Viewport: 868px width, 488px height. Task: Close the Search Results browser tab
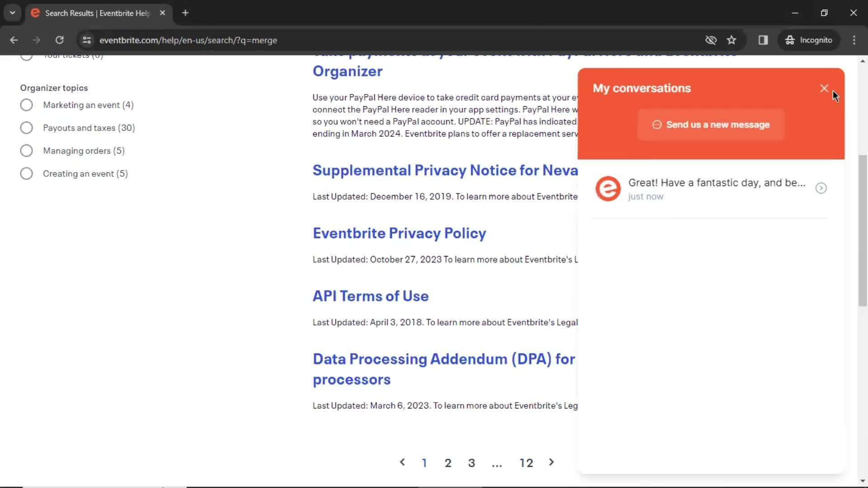(162, 13)
